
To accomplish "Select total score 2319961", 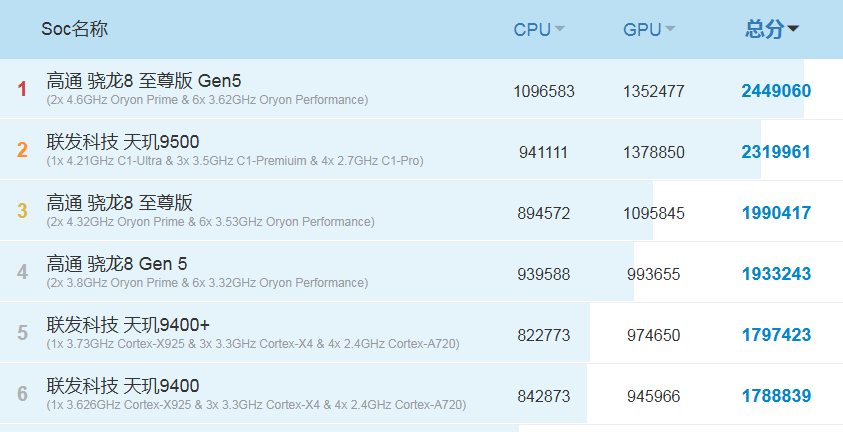I will [776, 152].
